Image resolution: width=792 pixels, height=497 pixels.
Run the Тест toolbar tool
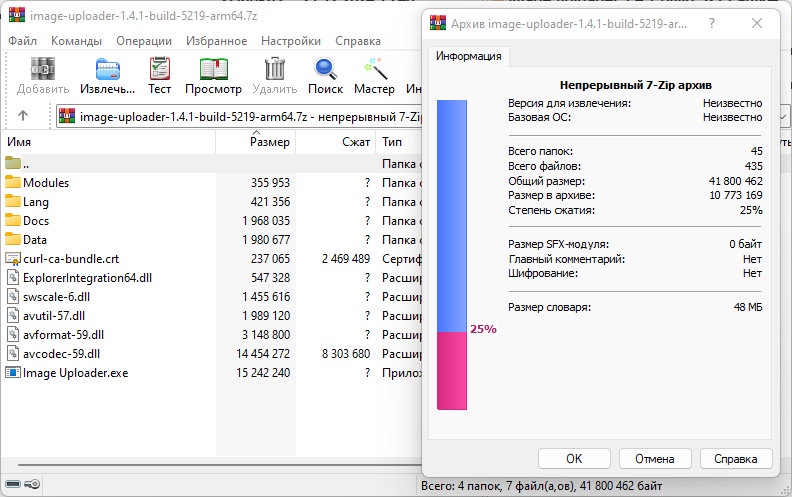coord(160,69)
